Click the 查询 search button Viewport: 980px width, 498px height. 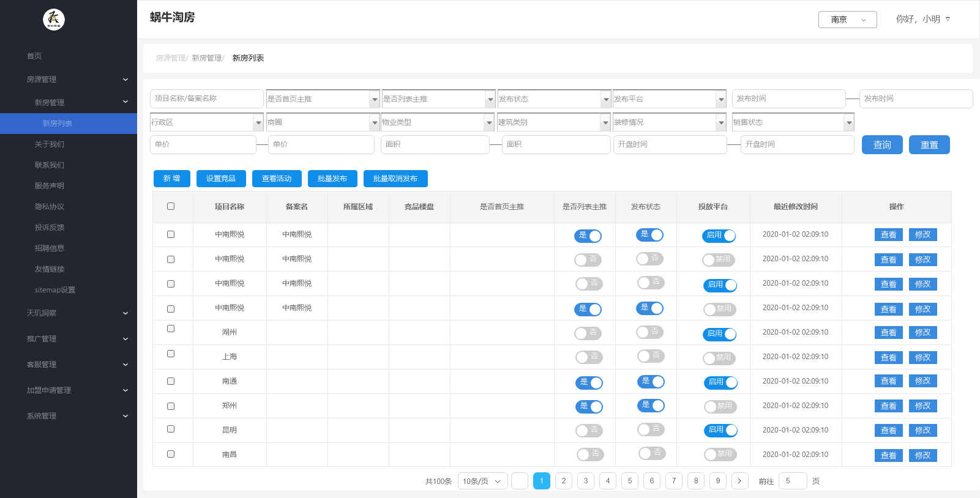tap(882, 145)
